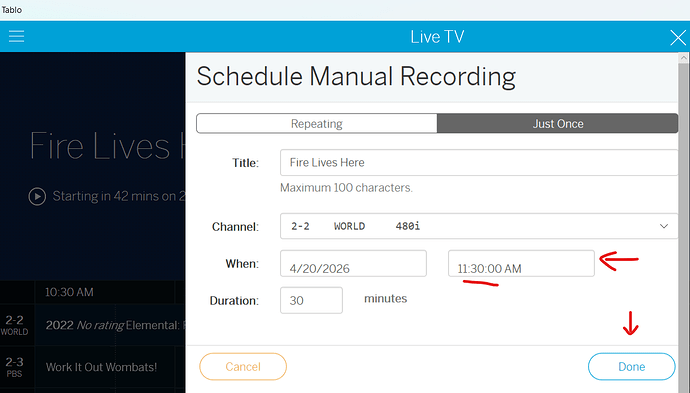Open the hamburger menu icon
Image resolution: width=690 pixels, height=393 pixels.
16,36
